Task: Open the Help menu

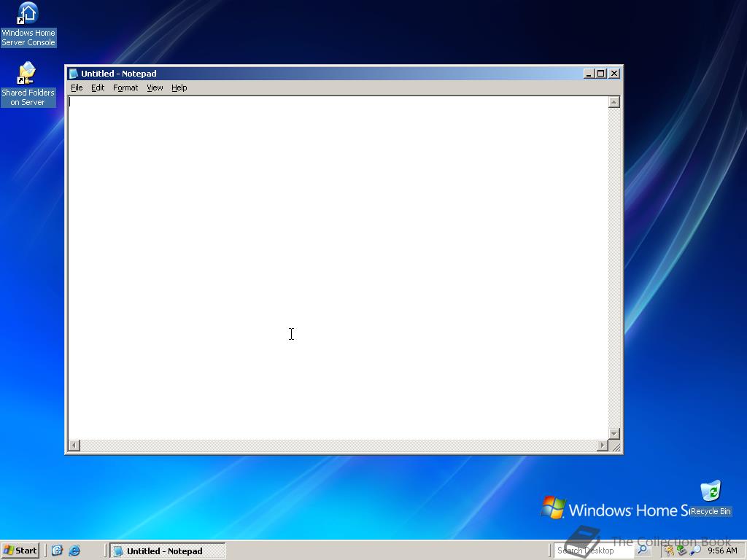Action: point(179,87)
